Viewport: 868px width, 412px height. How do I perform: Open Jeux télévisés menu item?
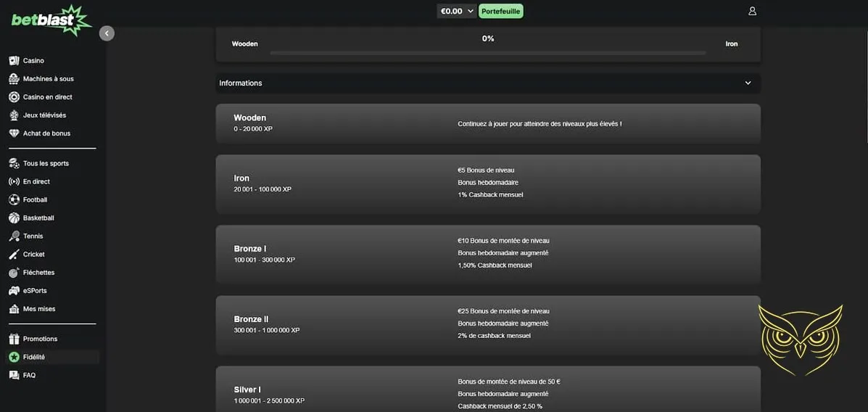44,115
